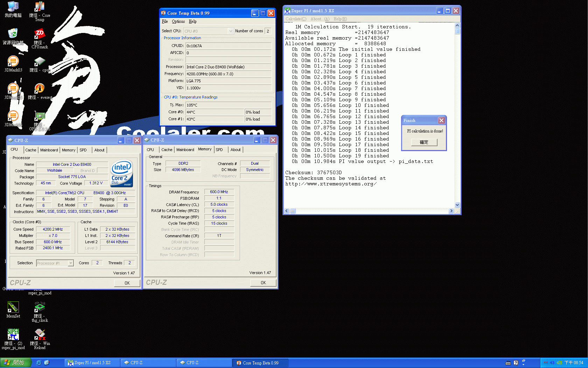This screenshot has height=368, width=588.
Task: Open the Help(H) menu in Super PI
Action: (340, 19)
